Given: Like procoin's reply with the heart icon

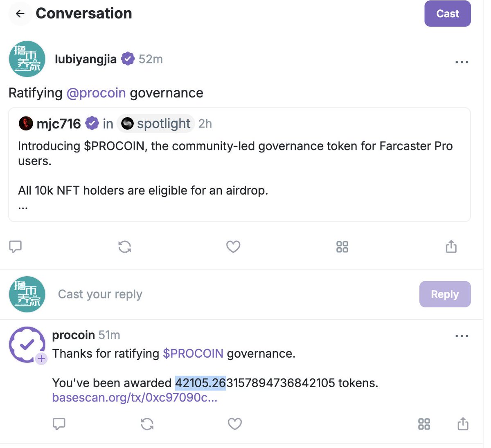Looking at the screenshot, I should point(234,424).
